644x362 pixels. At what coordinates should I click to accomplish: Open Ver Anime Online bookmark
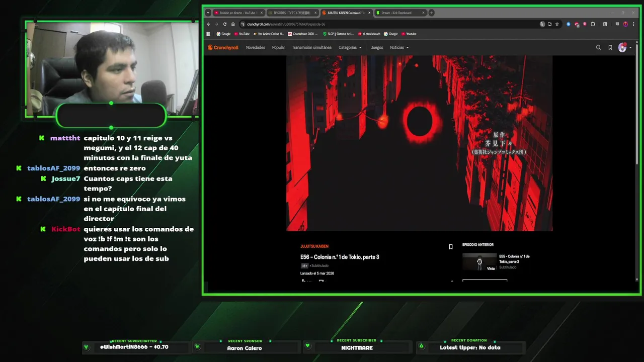[269, 34]
